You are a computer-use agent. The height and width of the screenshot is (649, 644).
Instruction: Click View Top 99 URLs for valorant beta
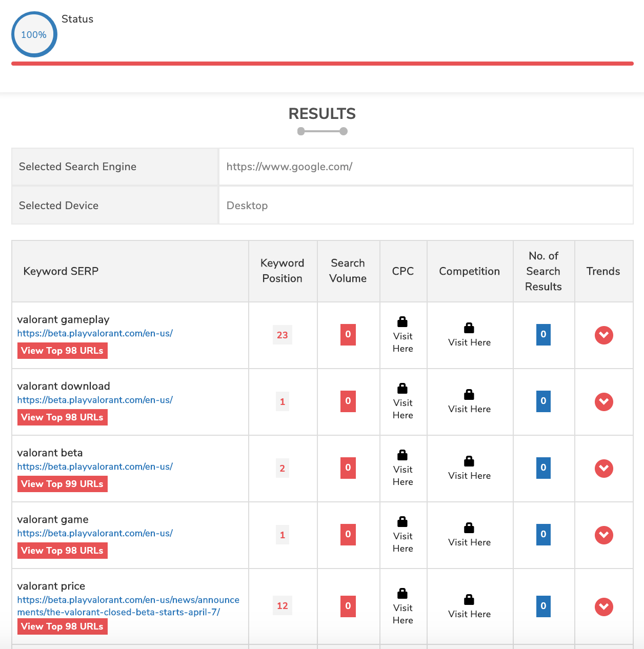(62, 483)
